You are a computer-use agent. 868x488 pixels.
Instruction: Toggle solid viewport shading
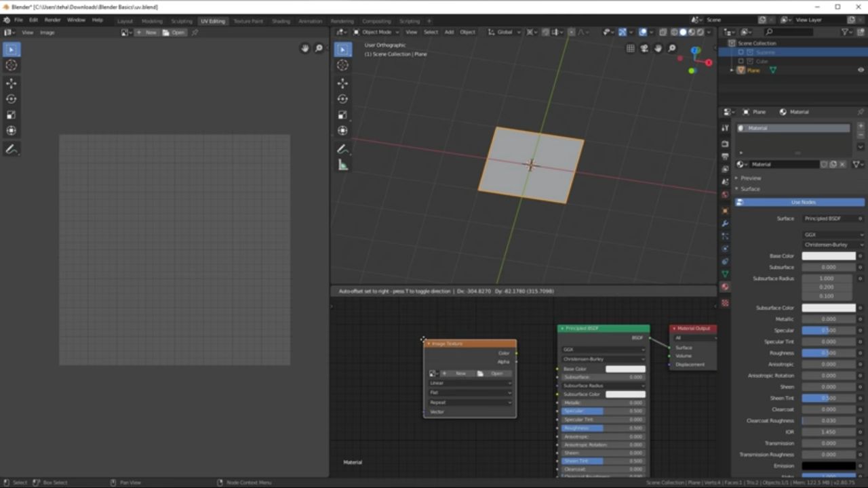[x=683, y=32]
